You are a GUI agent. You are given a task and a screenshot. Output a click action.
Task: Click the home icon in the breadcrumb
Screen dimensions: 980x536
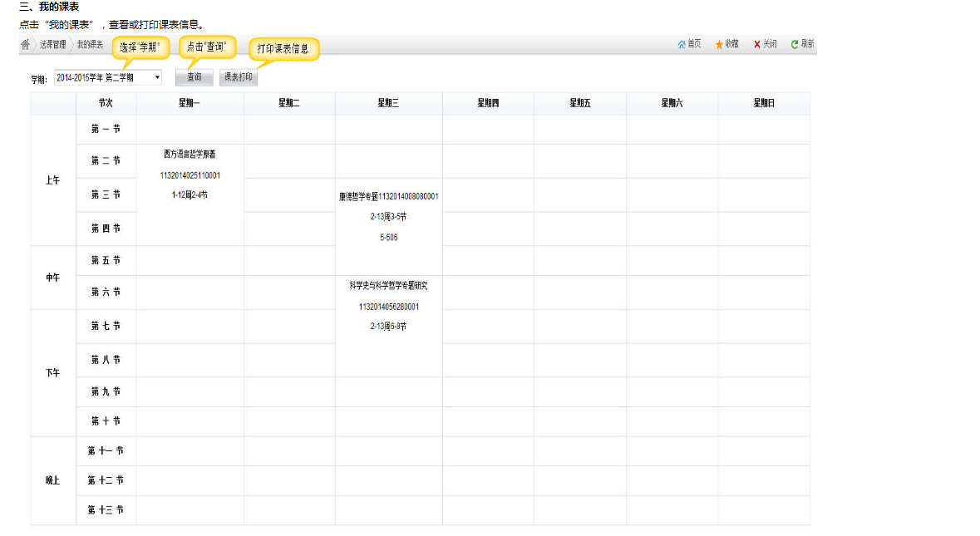point(26,45)
